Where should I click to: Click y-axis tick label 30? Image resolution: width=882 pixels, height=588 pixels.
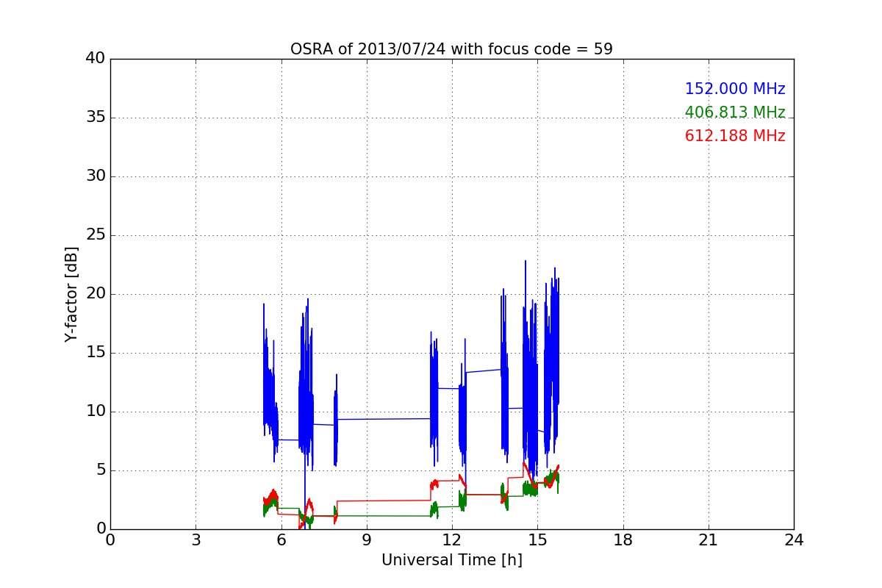(96, 176)
